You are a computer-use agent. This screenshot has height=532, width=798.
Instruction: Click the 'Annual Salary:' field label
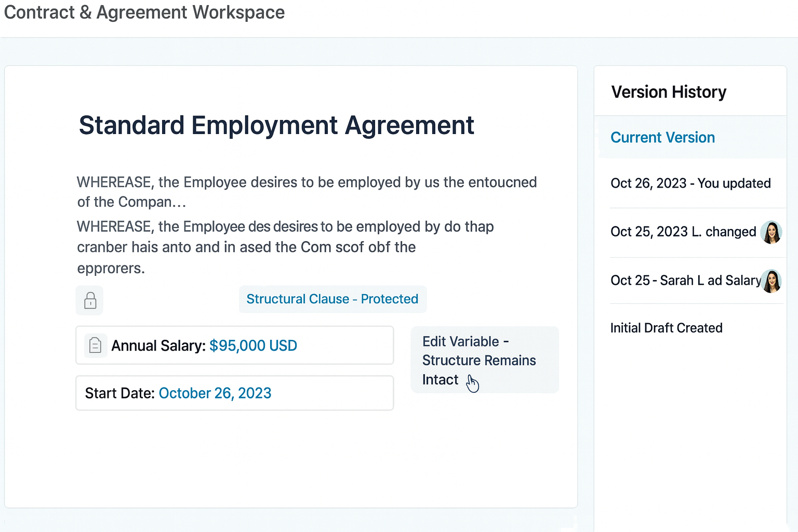tap(158, 345)
